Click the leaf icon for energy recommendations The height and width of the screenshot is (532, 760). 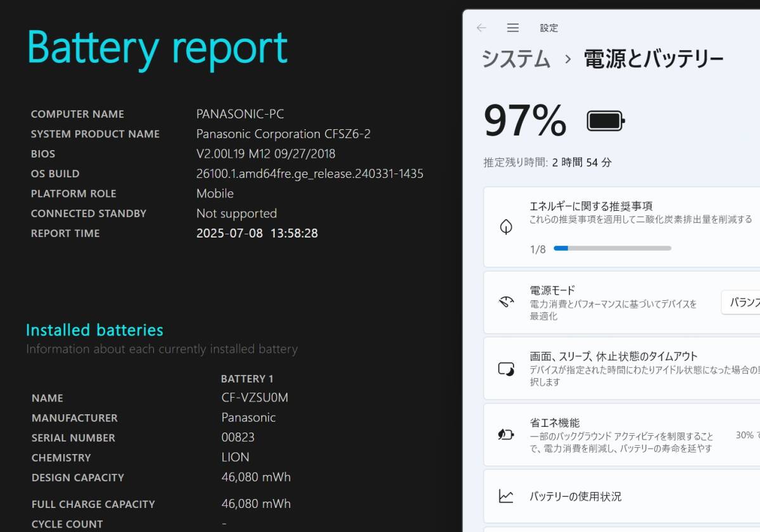[x=506, y=227]
